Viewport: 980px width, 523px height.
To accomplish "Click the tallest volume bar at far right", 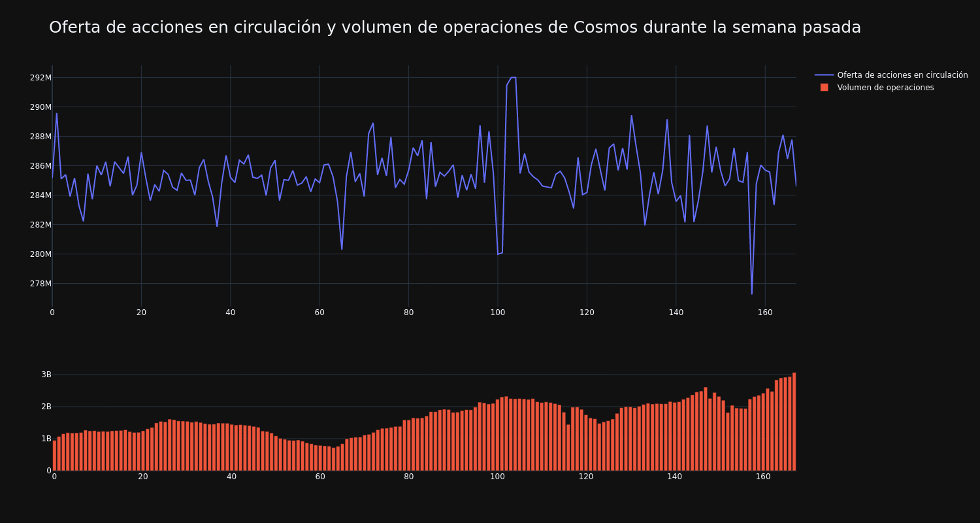I will [794, 422].
